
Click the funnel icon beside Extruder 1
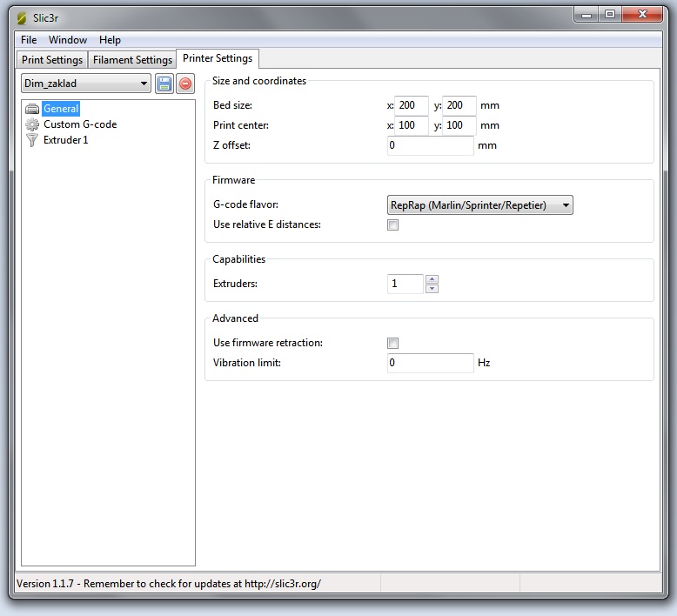pos(32,140)
